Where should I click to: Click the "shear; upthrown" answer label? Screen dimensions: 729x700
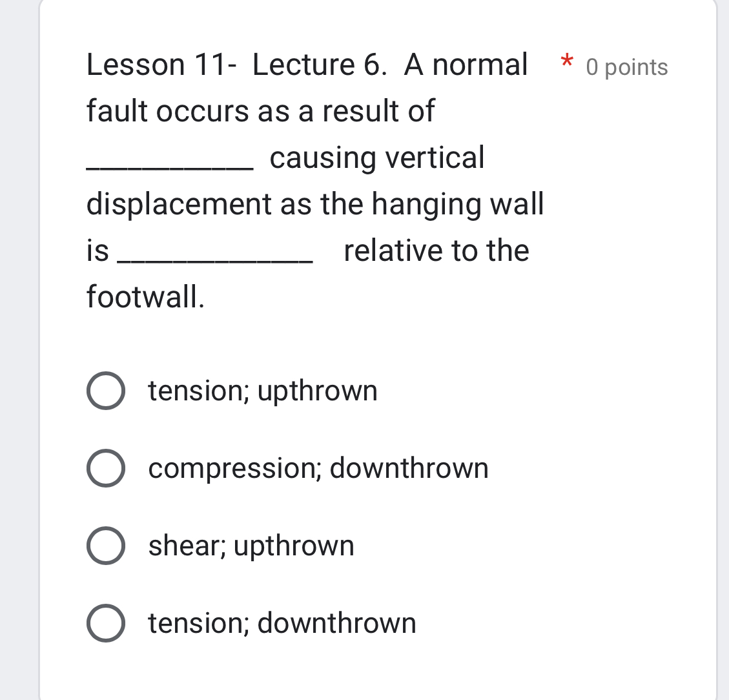[251, 546]
